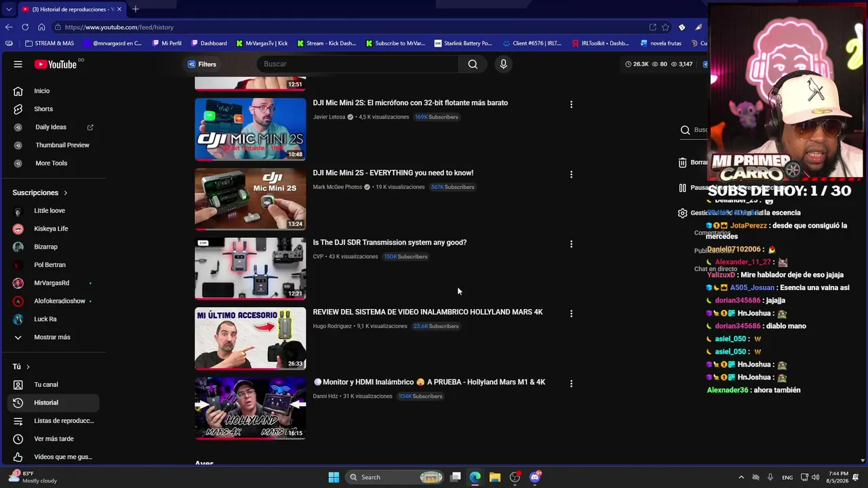The image size is (868, 488).
Task: Expand the Tú section
Action: (21, 367)
